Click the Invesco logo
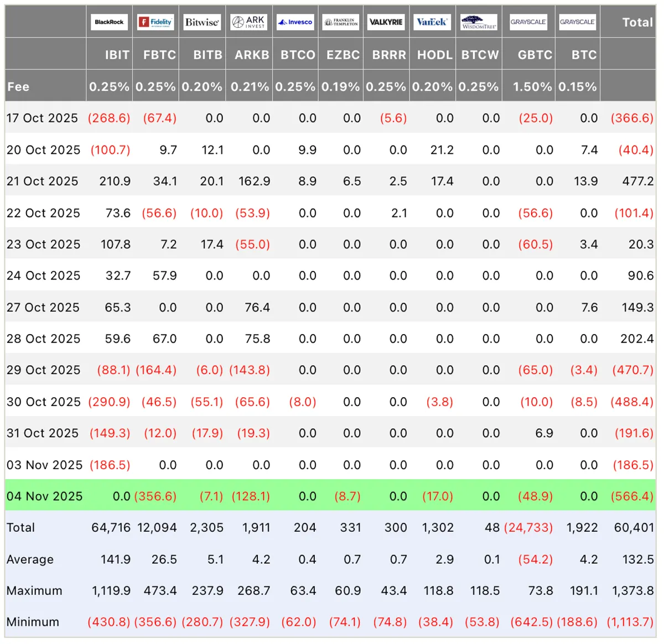Viewport: 664px width, 644px height. (x=295, y=22)
